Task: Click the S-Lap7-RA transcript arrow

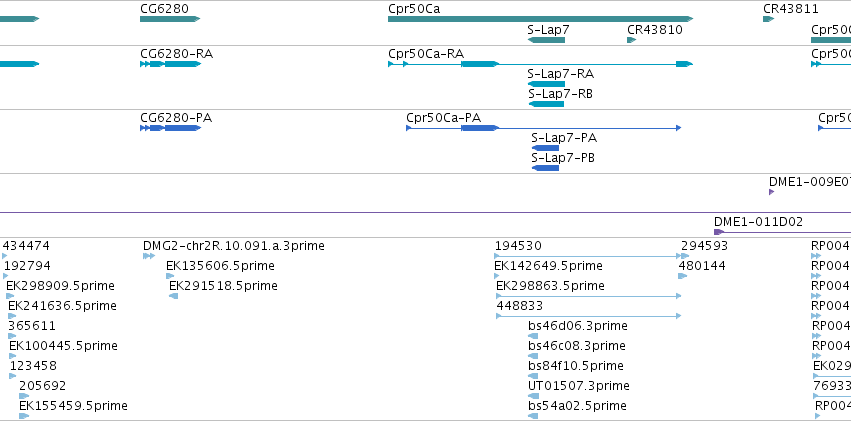Action: point(546,84)
